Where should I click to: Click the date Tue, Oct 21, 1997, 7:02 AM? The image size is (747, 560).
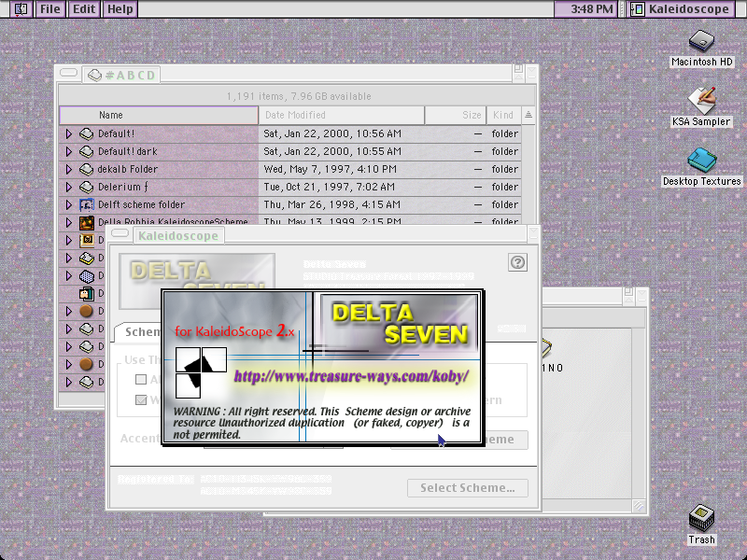click(330, 187)
